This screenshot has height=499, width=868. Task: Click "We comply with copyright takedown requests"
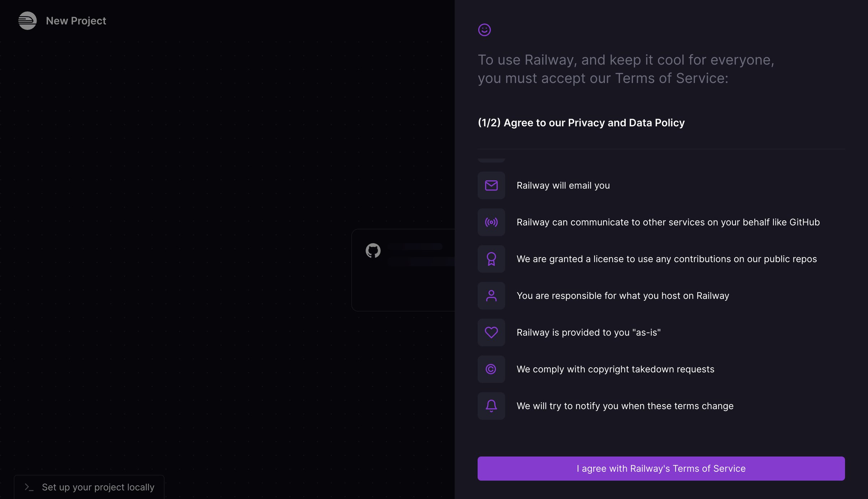click(615, 369)
